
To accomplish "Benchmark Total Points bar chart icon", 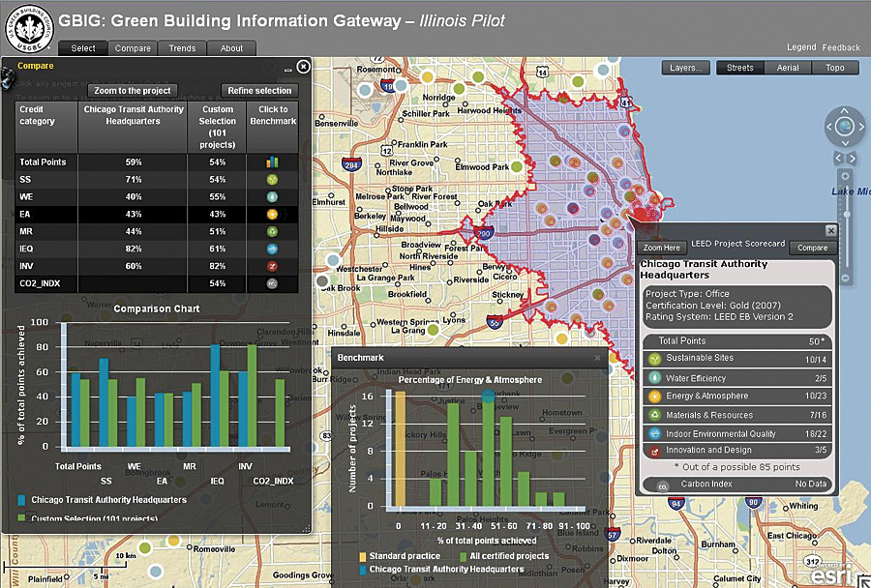I will coord(272,162).
